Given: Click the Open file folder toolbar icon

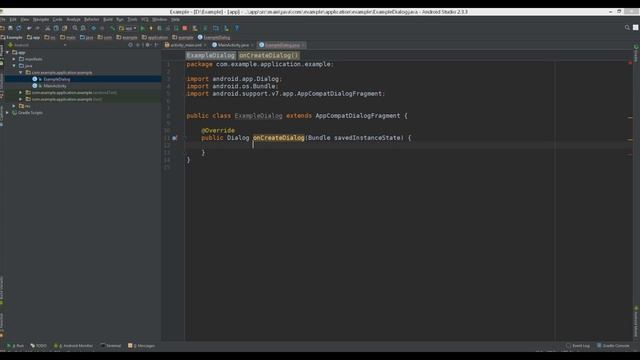Looking at the screenshot, I should pyautogui.click(x=2, y=28).
